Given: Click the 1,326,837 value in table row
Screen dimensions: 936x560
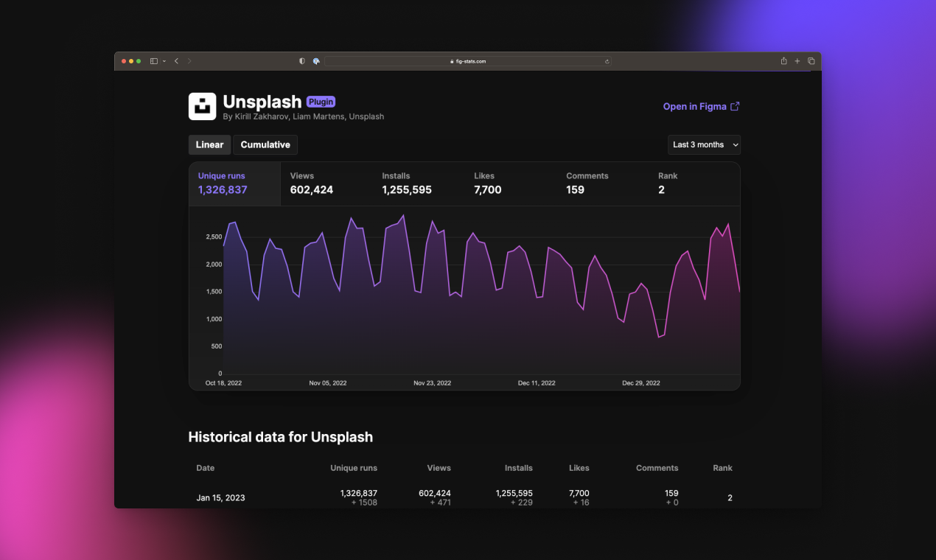Looking at the screenshot, I should click(x=359, y=493).
